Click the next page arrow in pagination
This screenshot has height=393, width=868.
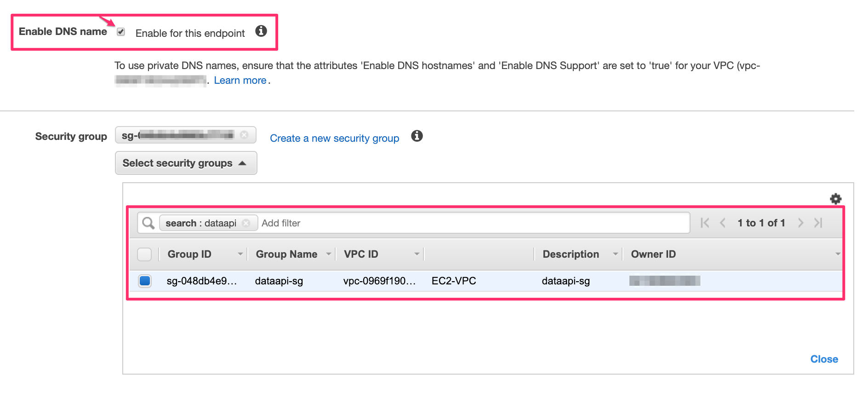tap(801, 223)
